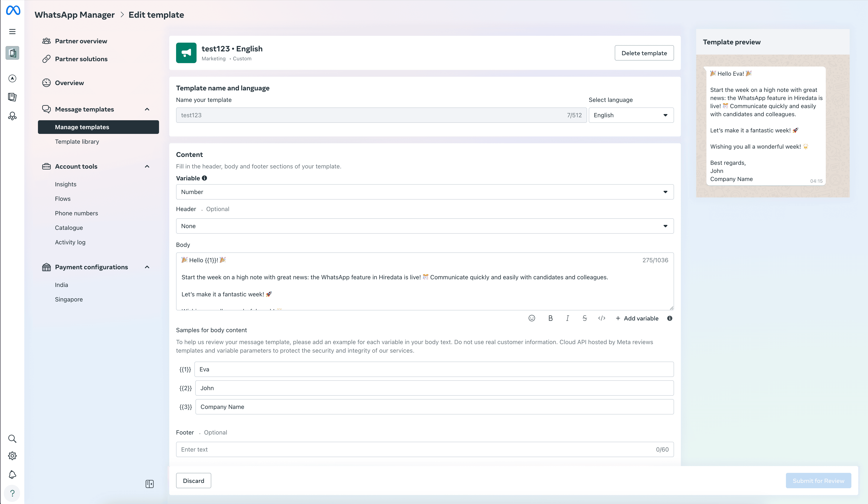This screenshot has width=868, height=504.
Task: Apply italic formatting to body text
Action: [568, 318]
